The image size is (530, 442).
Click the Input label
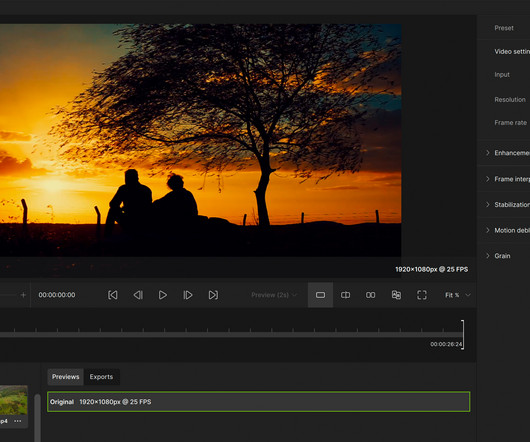(502, 75)
